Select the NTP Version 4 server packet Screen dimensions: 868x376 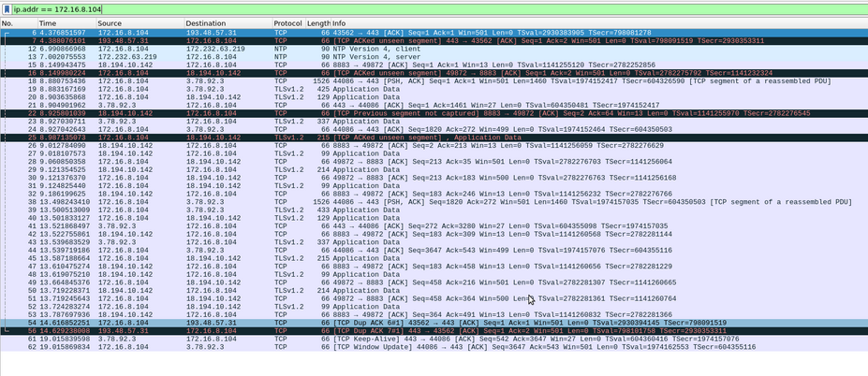pyautogui.click(x=375, y=56)
